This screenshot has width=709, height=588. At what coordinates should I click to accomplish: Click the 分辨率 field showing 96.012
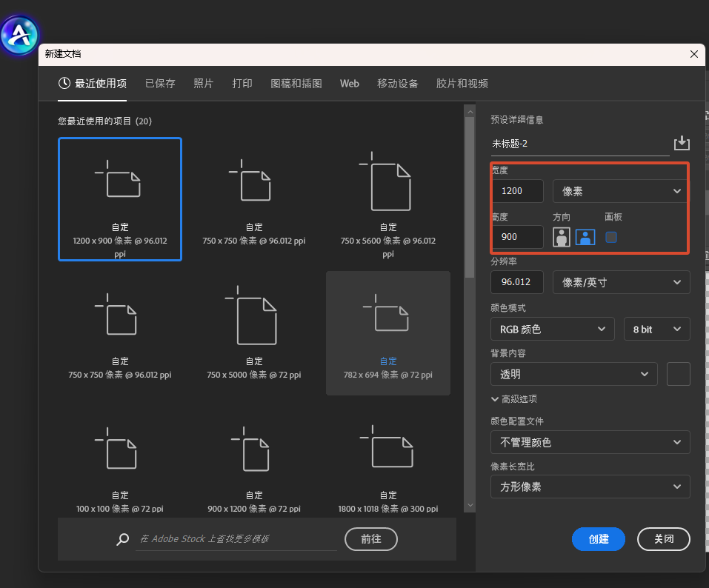pos(517,282)
